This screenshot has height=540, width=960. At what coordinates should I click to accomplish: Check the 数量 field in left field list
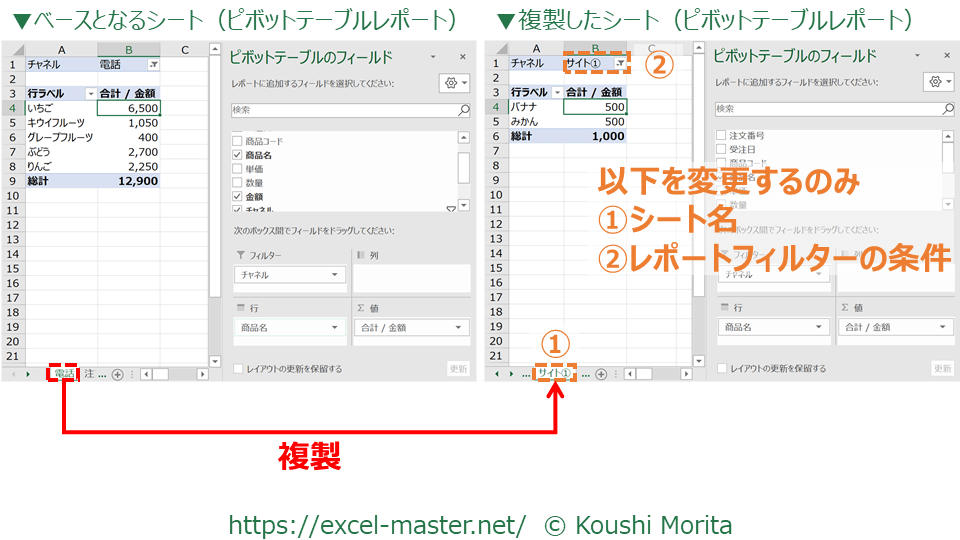[238, 184]
